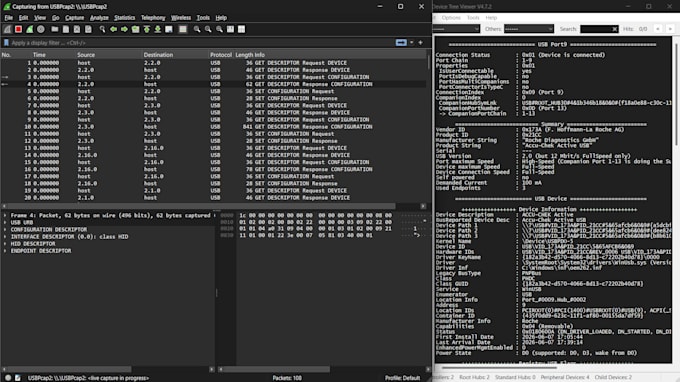Clear the Device Tree Viewer search box

(615, 29)
